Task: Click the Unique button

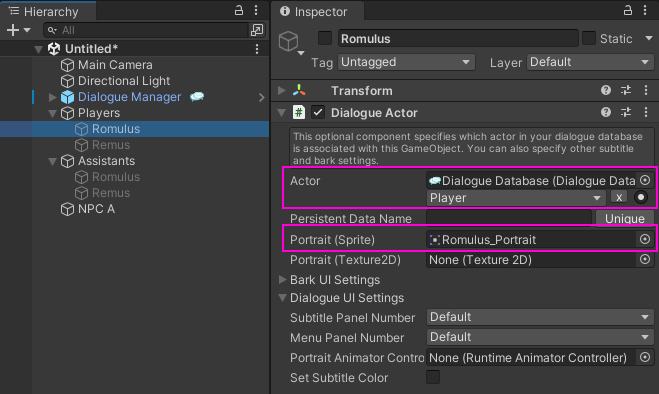Action: [x=625, y=219]
